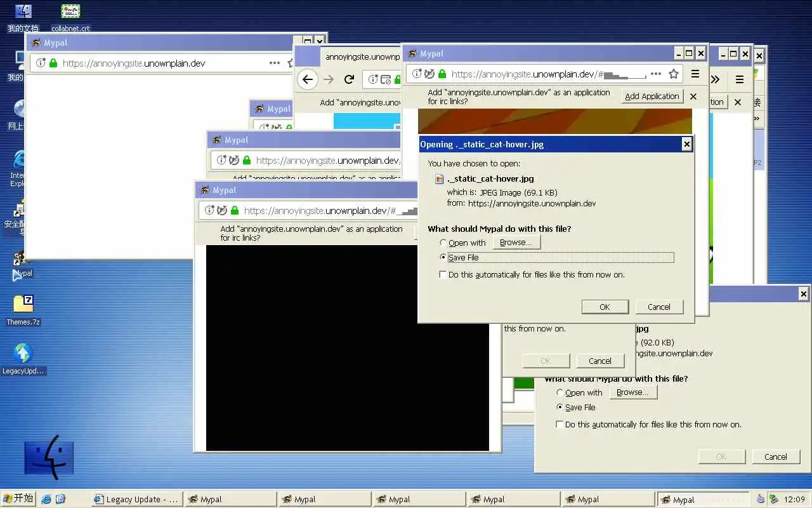This screenshot has height=508, width=812.
Task: Select Themes.7z archive on desktop
Action: click(x=23, y=310)
